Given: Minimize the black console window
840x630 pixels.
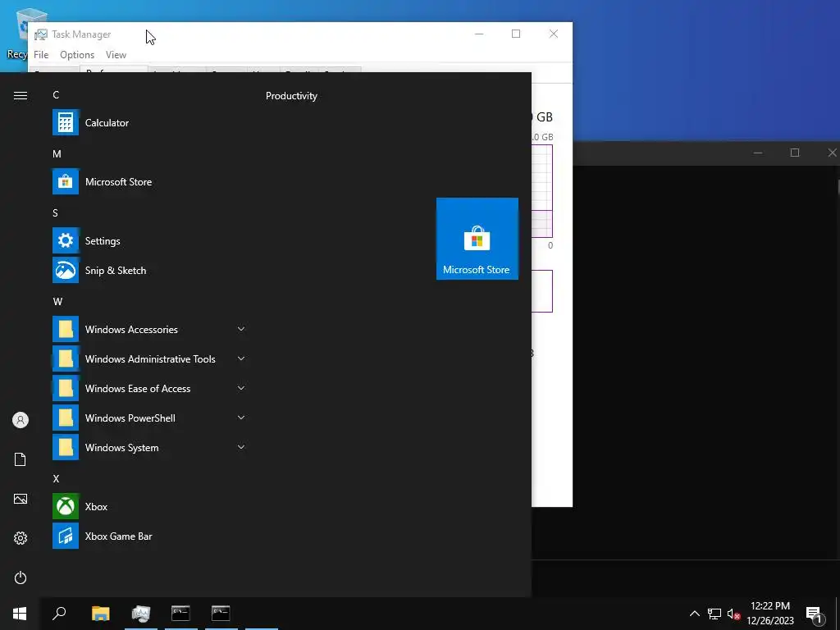Looking at the screenshot, I should [x=757, y=153].
